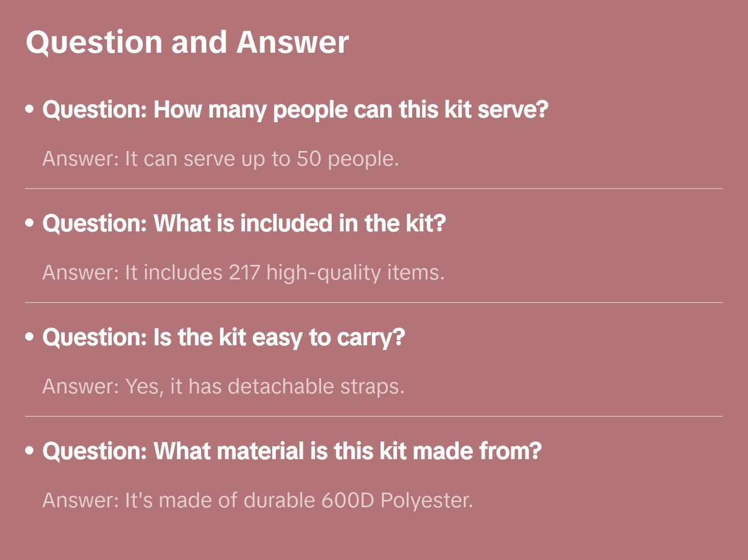Click the 'Question and Answer' heading
Screen dimensions: 748x560
click(187, 42)
